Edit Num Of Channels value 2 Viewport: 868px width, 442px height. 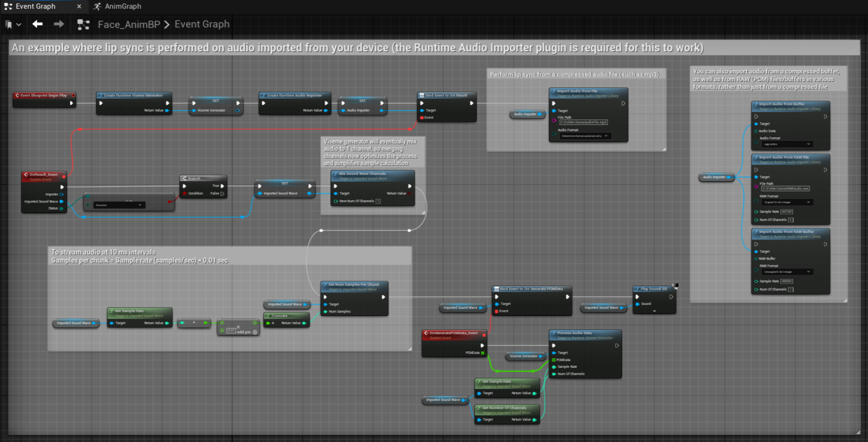[791, 220]
